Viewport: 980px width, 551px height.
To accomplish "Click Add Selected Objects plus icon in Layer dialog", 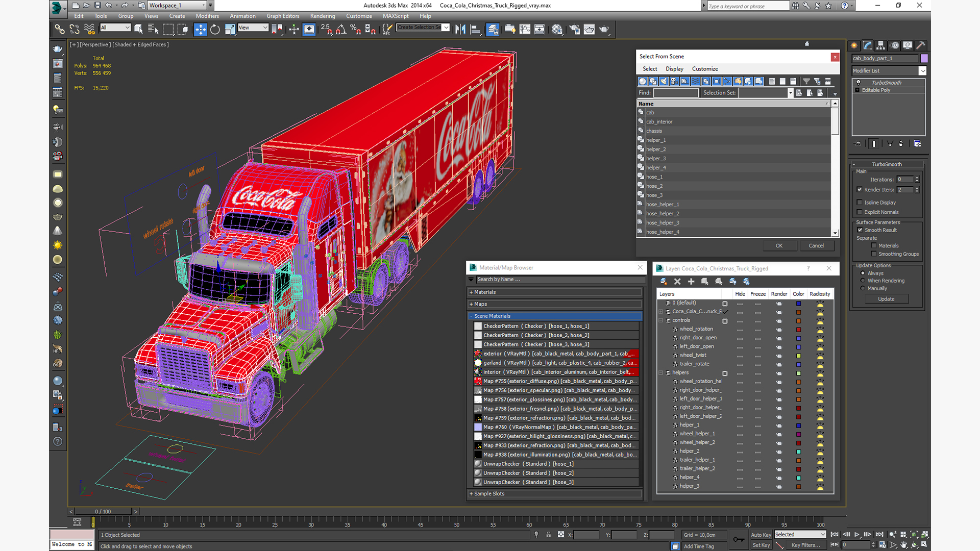I will click(x=691, y=282).
